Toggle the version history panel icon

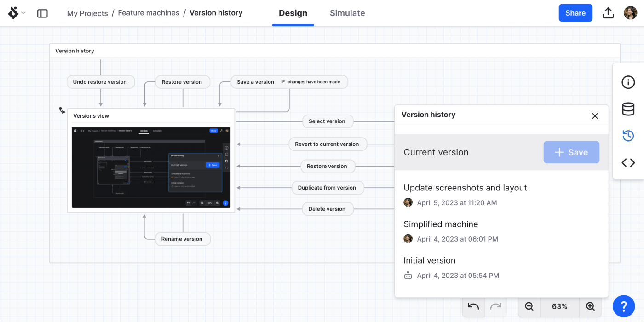[x=628, y=136]
